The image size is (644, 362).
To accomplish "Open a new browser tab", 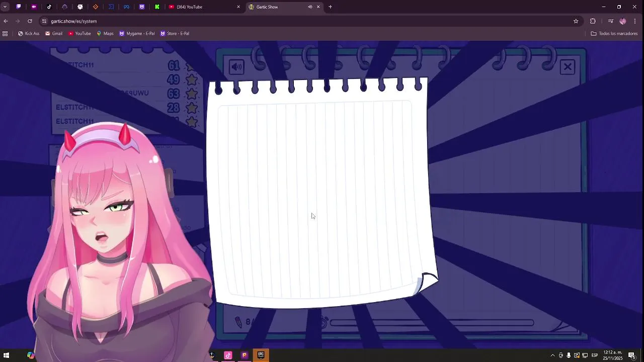I will point(330,7).
